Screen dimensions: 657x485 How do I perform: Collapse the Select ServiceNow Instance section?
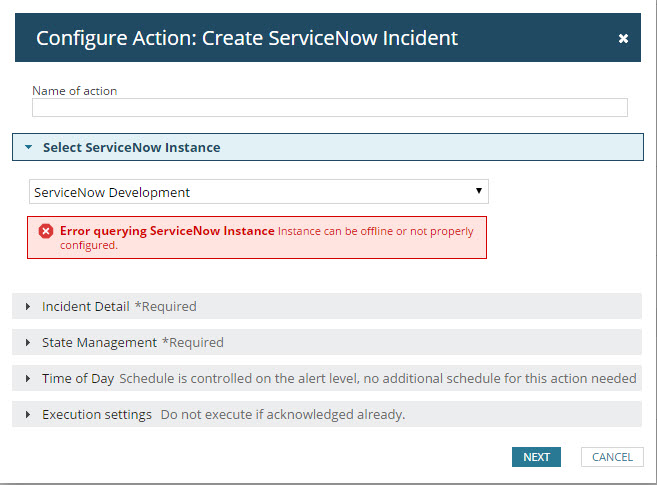pyautogui.click(x=328, y=147)
